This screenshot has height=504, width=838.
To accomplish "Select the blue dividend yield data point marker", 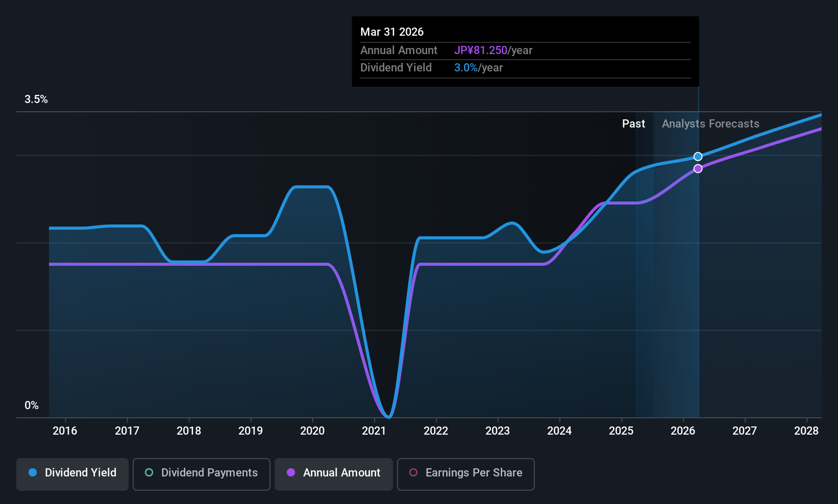I will pos(698,157).
